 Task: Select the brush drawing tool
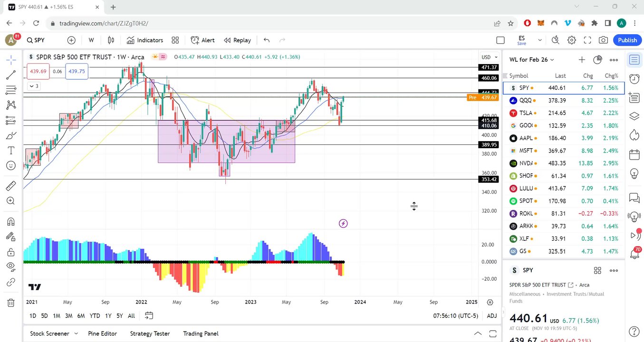pos(11,136)
